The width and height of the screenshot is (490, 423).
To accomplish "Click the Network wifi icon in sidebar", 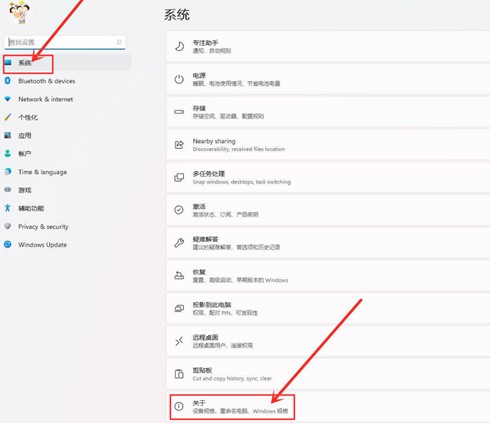I will [8, 99].
